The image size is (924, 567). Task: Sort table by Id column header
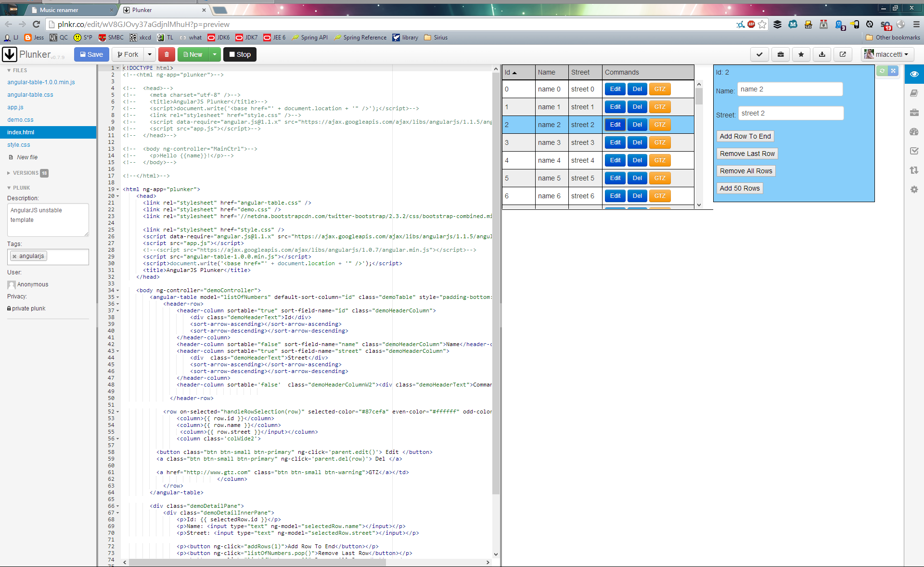click(x=518, y=72)
